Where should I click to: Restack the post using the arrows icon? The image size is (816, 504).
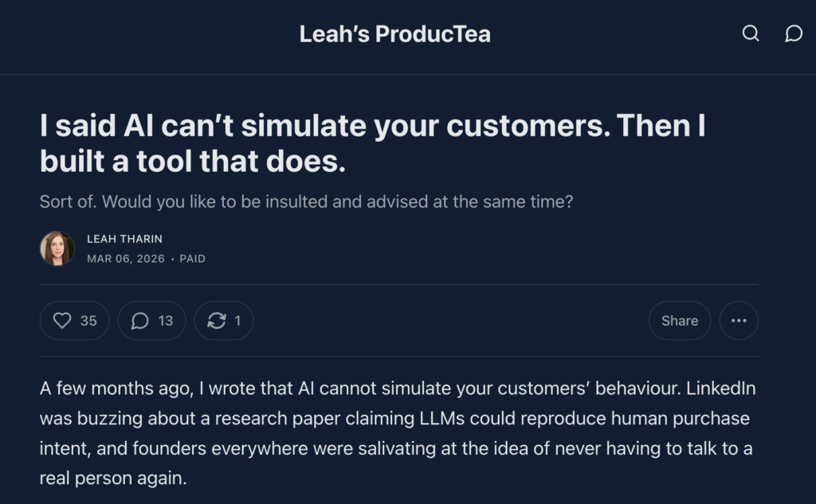(x=216, y=320)
